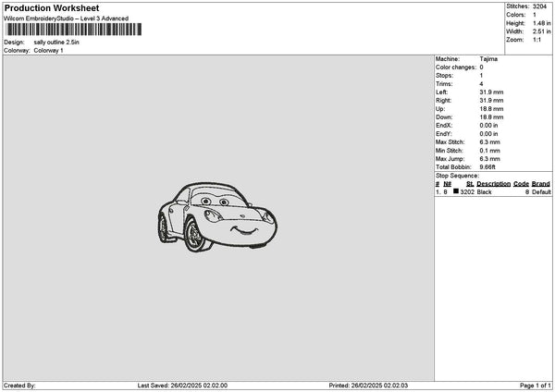
Task: Click the 'Black' thread description
Action: click(484, 192)
